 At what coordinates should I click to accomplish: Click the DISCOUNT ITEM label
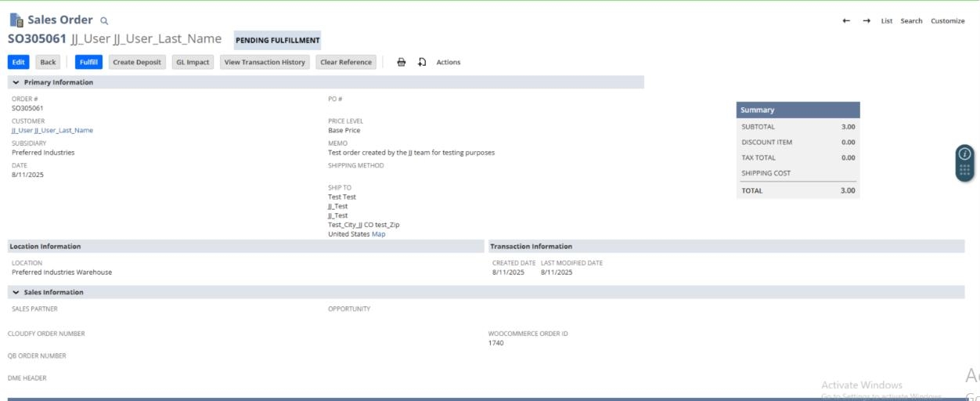tap(766, 142)
